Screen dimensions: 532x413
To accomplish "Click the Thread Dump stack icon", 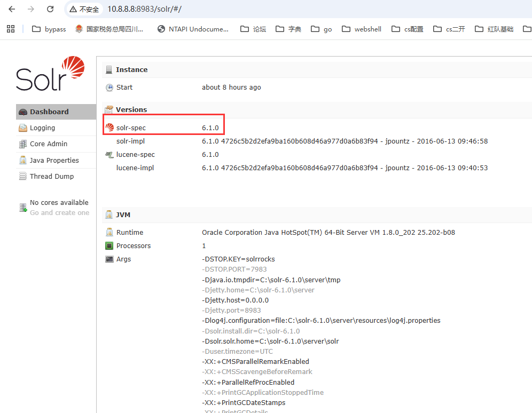I will tap(23, 176).
